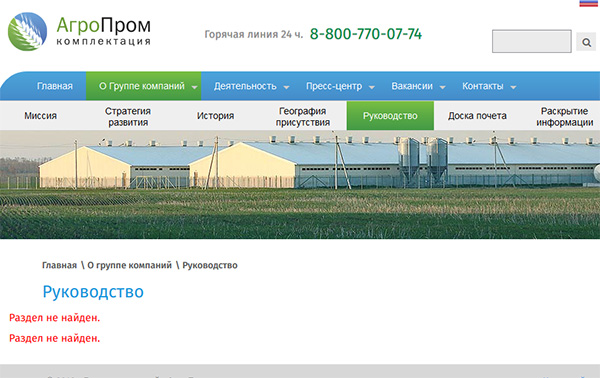Click the Руководство breadcrumb item
Screen dimensions: 600x378
[210, 265]
